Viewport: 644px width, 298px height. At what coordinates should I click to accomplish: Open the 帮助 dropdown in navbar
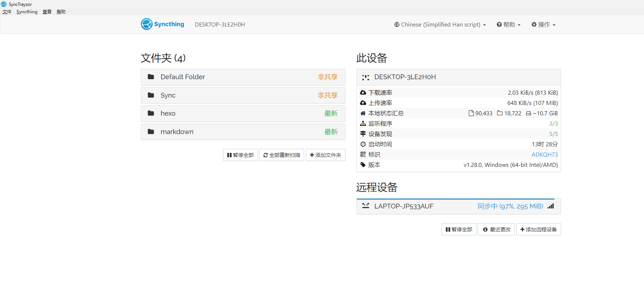click(509, 24)
